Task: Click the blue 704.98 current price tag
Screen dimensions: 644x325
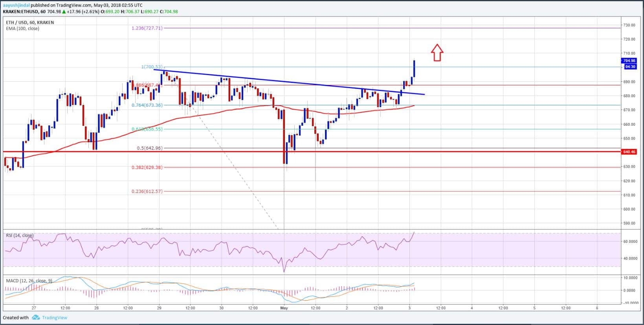Action: 629,61
